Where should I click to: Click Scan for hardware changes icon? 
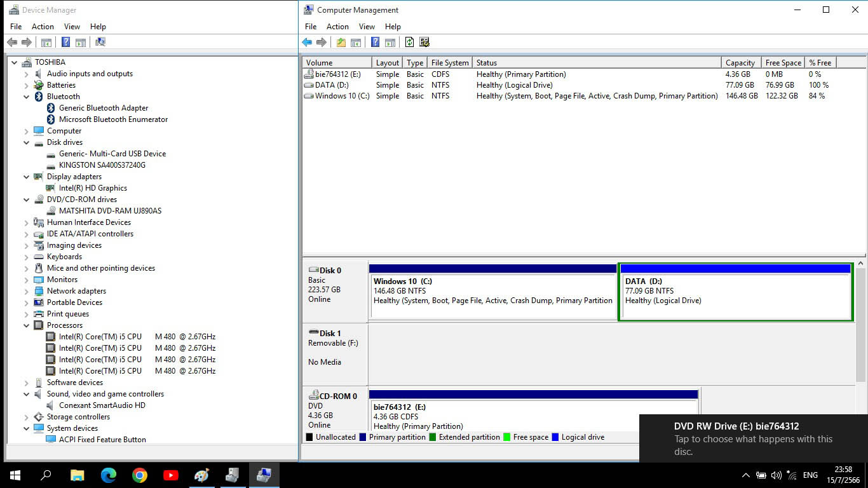pyautogui.click(x=100, y=43)
